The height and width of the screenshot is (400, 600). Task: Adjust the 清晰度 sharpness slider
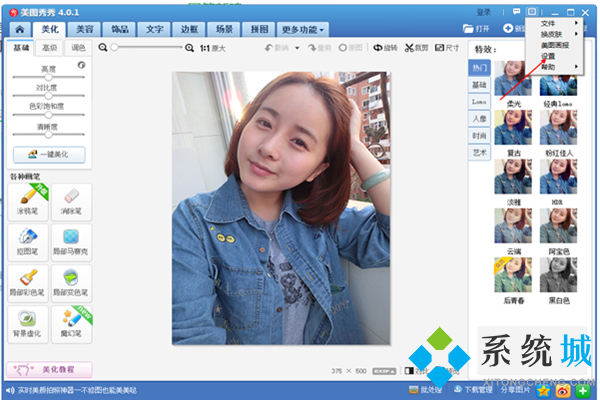point(49,134)
